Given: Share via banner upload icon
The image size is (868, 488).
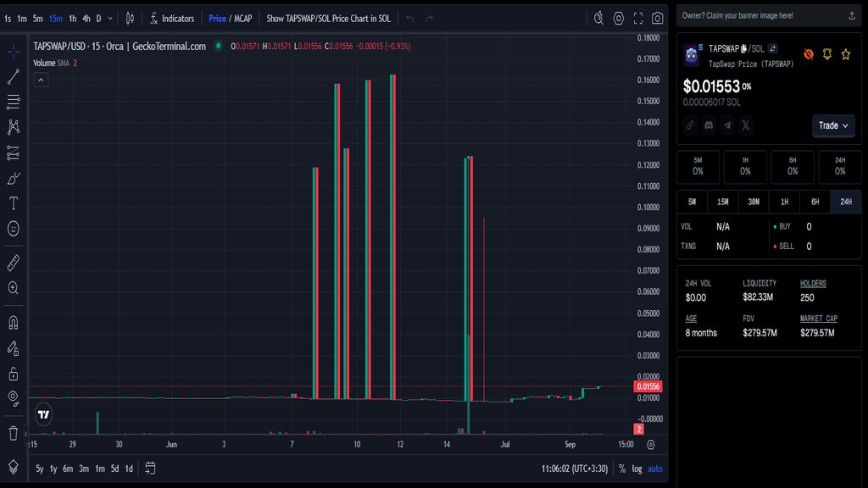Looking at the screenshot, I should pyautogui.click(x=851, y=15).
